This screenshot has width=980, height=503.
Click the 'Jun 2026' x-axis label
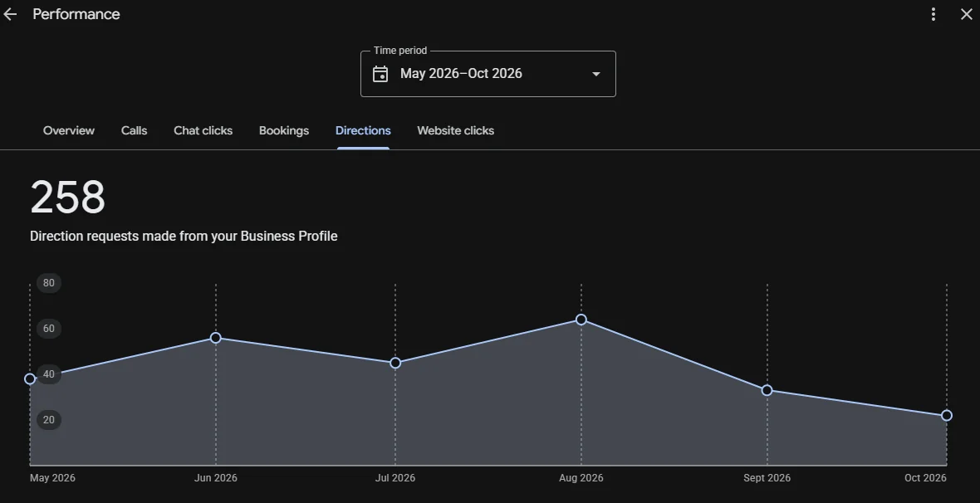click(x=216, y=478)
